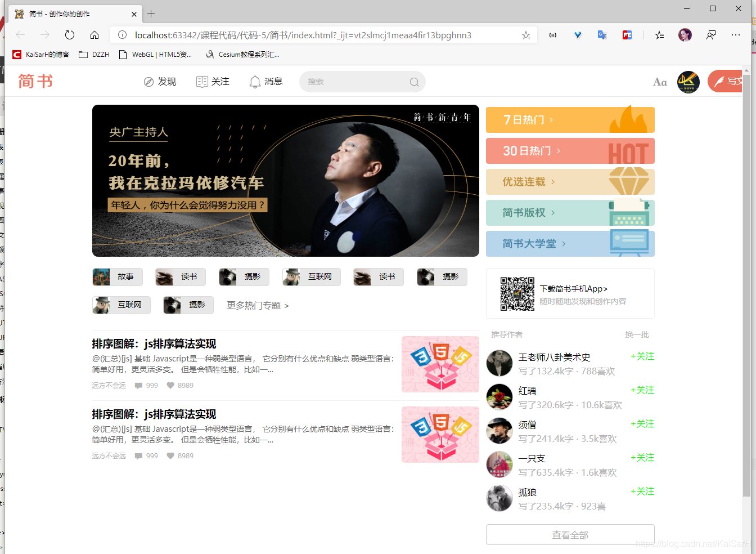Click the app download QR code
Screen dimensions: 756x554
click(517, 293)
